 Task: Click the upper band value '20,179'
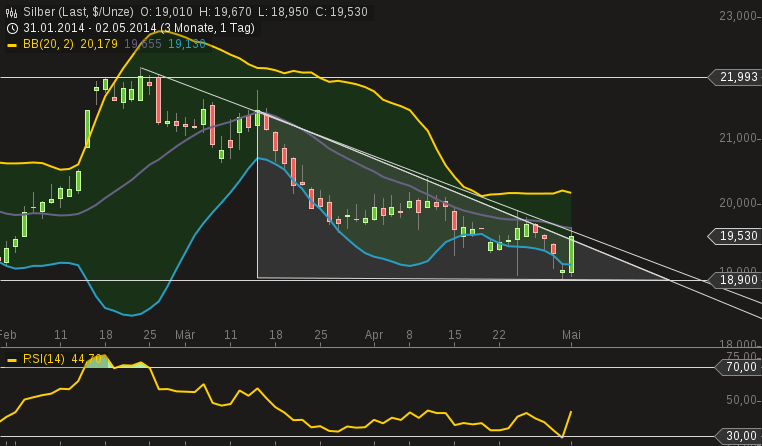coord(99,44)
